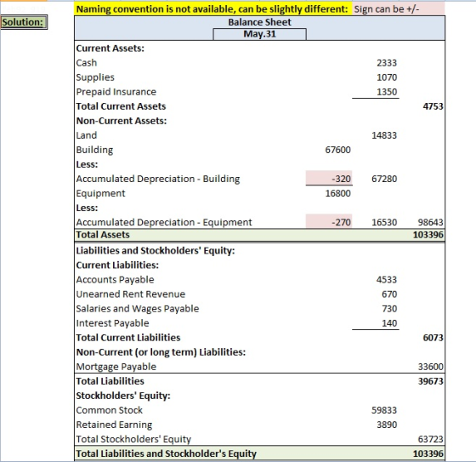Select the Solution: label cell
The width and height of the screenshot is (476, 462).
click(x=24, y=22)
